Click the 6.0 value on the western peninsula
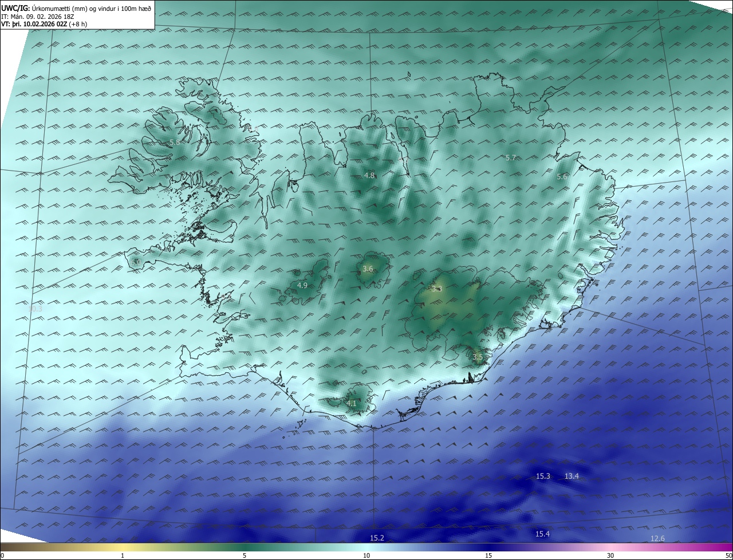Viewport: 733px width, 560px height. [136, 262]
